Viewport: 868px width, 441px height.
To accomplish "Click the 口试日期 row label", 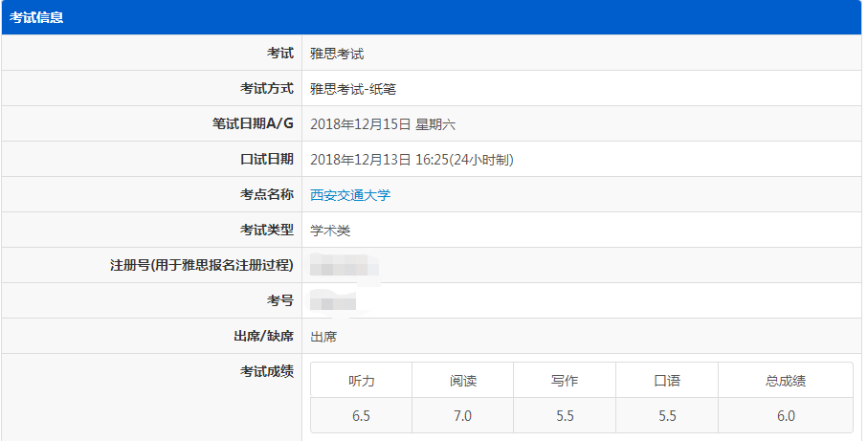I will pyautogui.click(x=267, y=160).
